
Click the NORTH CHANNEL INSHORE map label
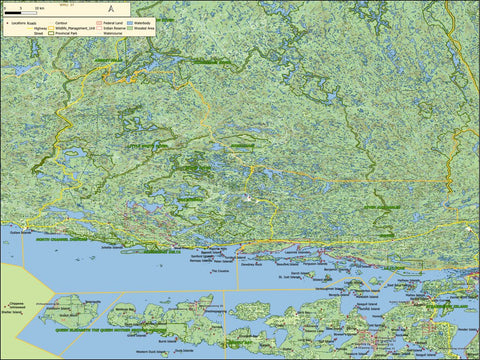click(62, 239)
